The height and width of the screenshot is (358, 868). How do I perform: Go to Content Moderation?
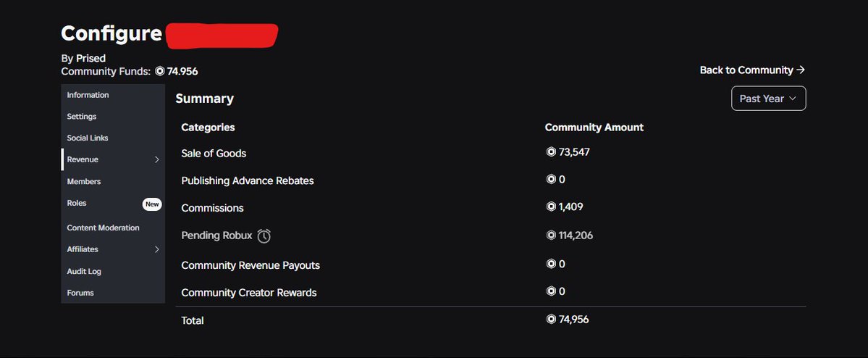(113, 228)
